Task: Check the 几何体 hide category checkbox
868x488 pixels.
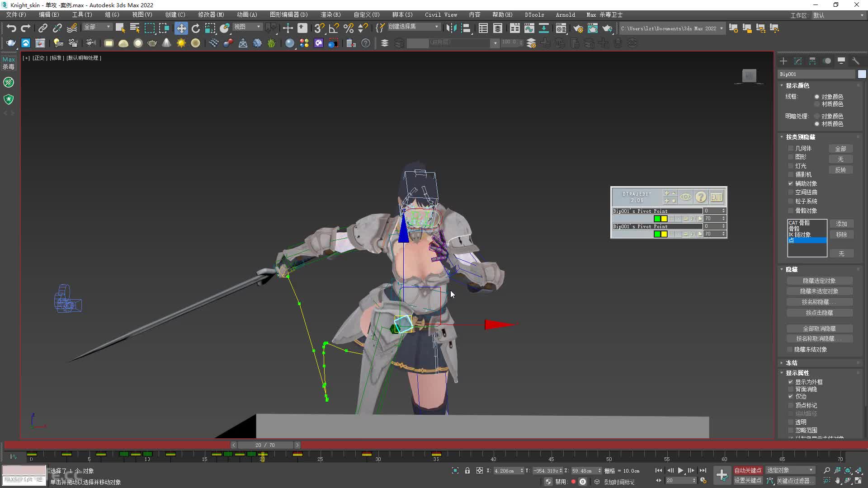Action: pos(791,148)
